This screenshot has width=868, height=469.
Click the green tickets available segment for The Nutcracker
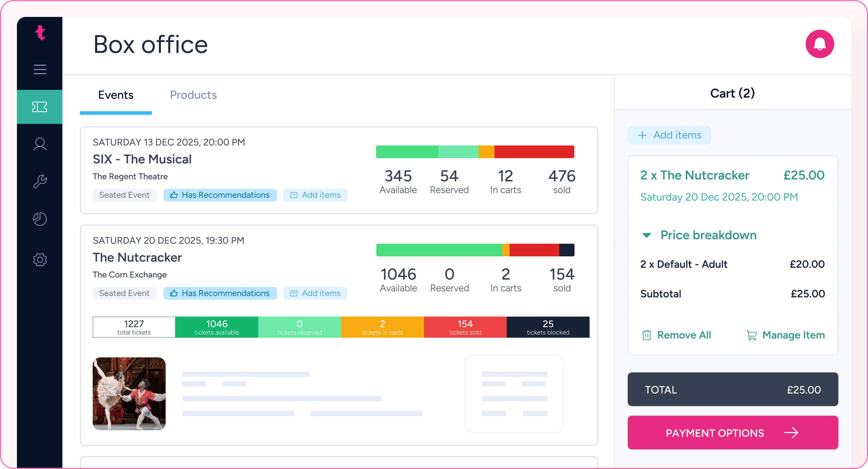click(x=217, y=327)
